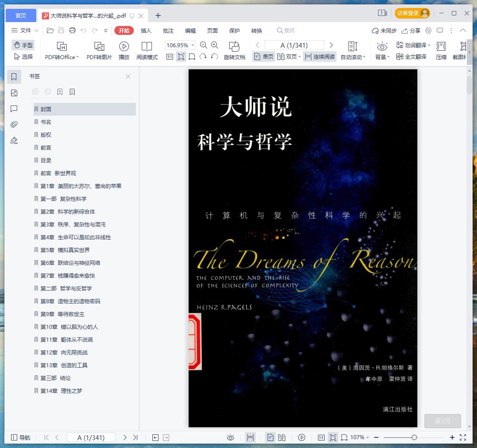Open comments panel in left sidebar

[x=14, y=109]
